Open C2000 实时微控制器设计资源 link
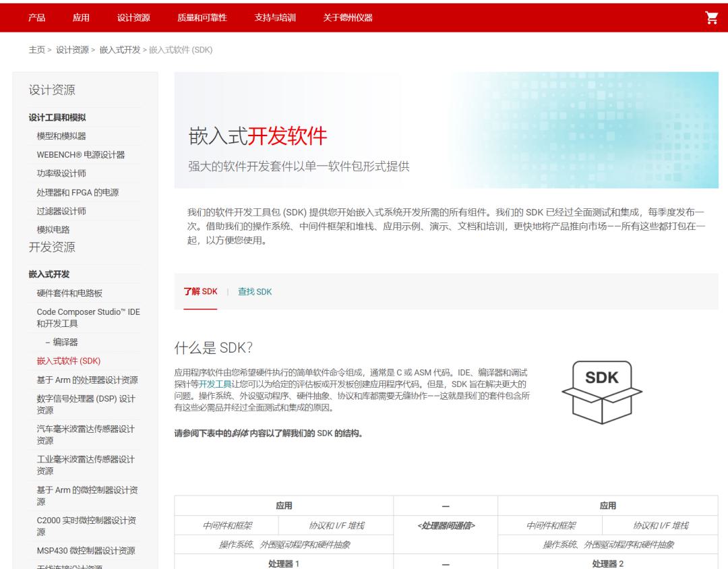Viewport: 728px width, 569px height. [86, 526]
